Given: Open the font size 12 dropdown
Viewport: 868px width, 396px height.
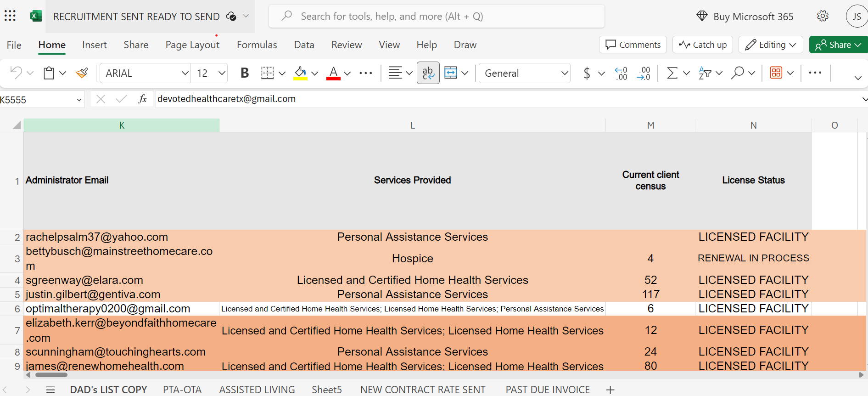Looking at the screenshot, I should click(222, 73).
